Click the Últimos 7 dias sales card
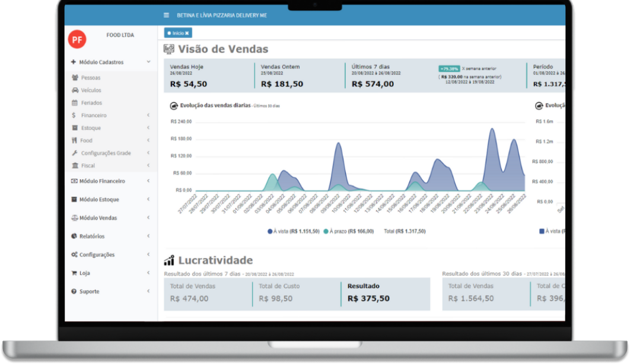The width and height of the screenshot is (630, 364). (389, 76)
